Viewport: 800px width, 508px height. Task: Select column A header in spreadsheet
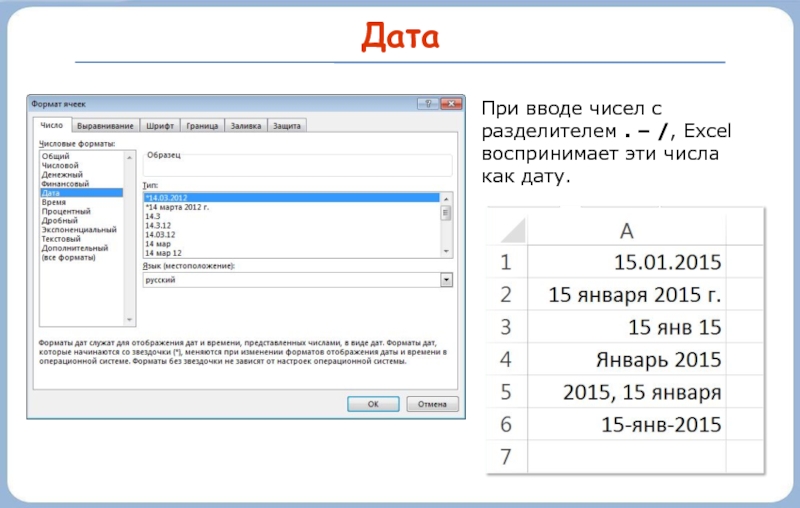[626, 232]
